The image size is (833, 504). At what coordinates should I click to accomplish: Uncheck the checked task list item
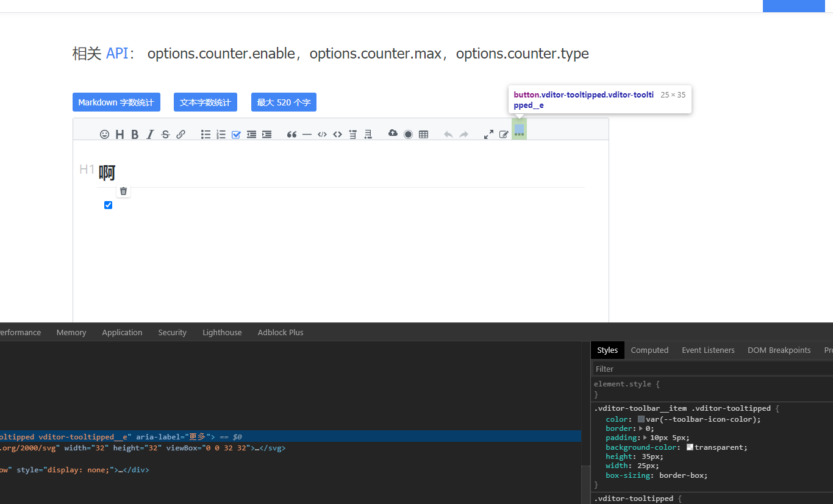(108, 205)
